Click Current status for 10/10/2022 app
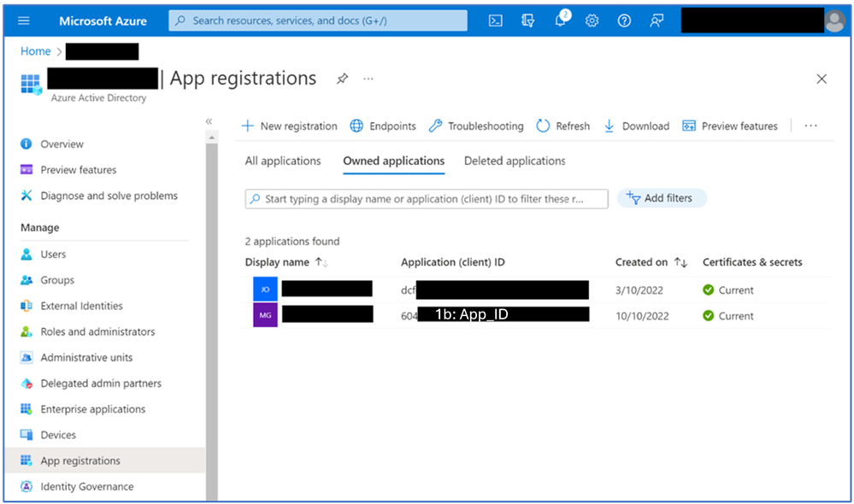The width and height of the screenshot is (854, 504). pos(728,316)
